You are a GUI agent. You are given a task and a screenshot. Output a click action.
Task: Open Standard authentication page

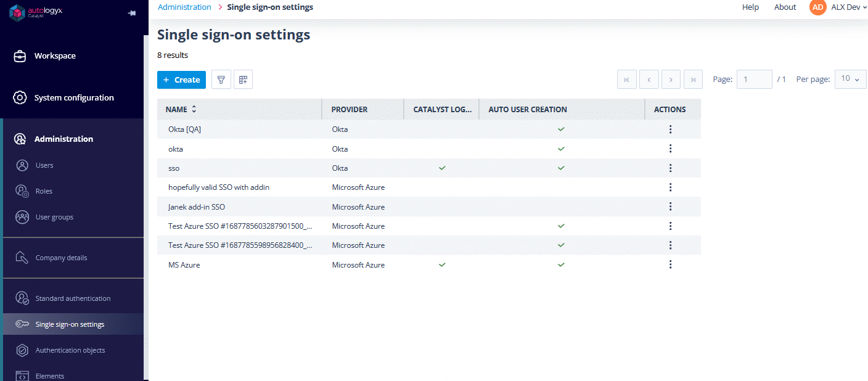[73, 298]
